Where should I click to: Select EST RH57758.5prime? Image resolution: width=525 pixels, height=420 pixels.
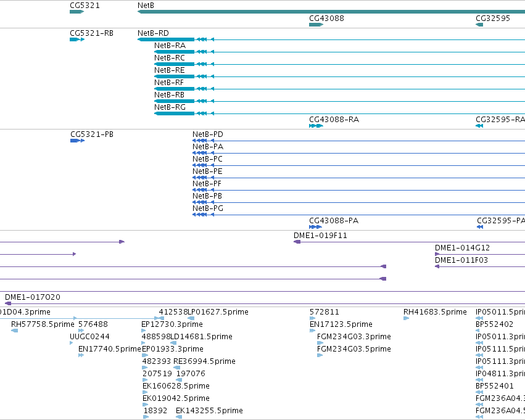[x=43, y=324]
